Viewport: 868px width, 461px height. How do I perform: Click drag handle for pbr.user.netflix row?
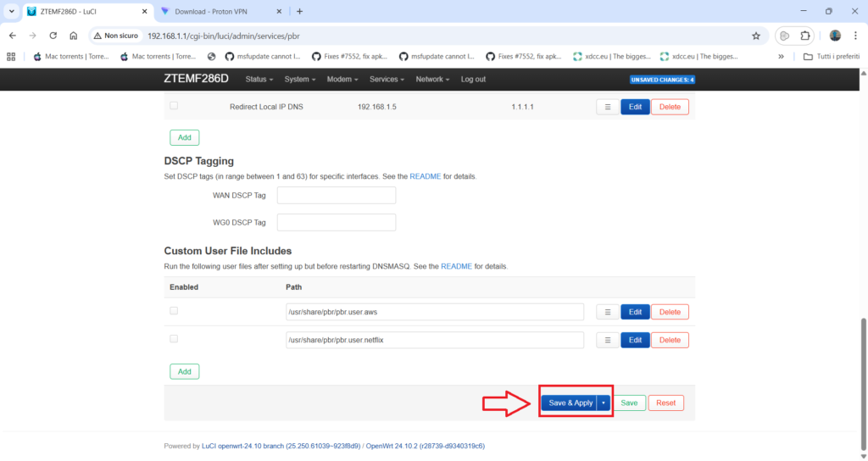(607, 340)
